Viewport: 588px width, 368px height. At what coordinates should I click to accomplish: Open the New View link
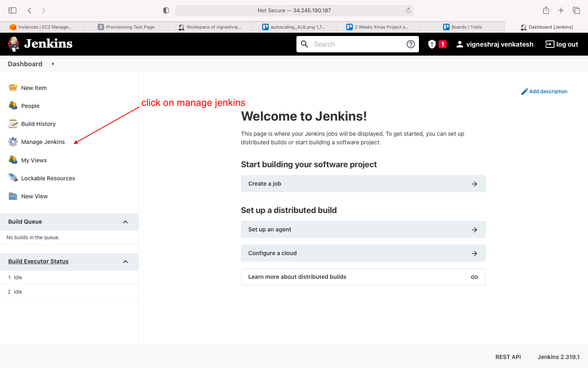coord(34,196)
